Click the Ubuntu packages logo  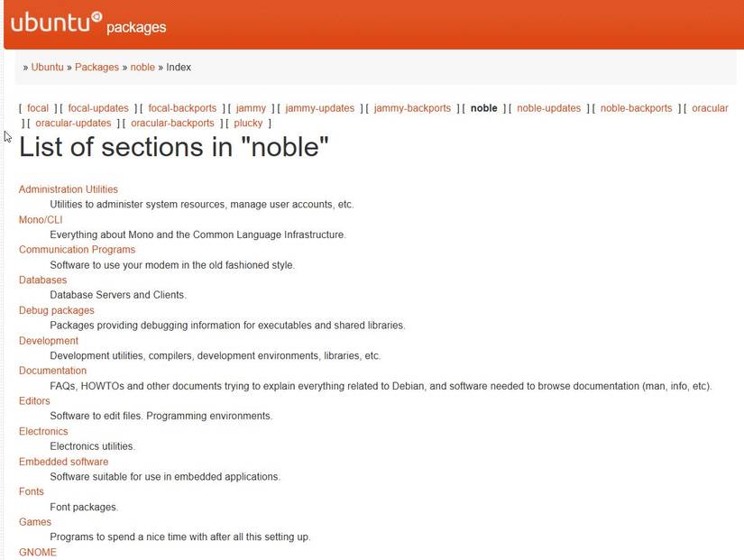[x=87, y=23]
